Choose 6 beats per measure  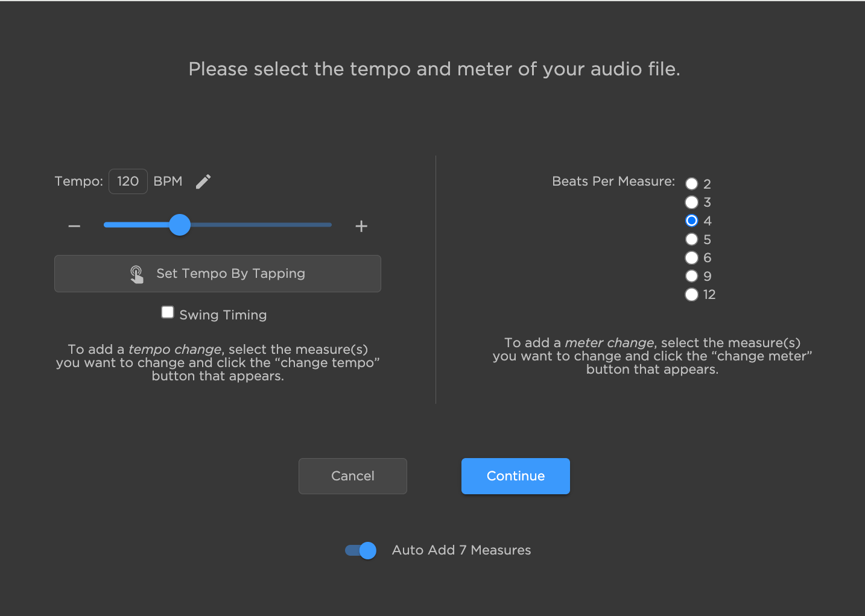pyautogui.click(x=691, y=257)
